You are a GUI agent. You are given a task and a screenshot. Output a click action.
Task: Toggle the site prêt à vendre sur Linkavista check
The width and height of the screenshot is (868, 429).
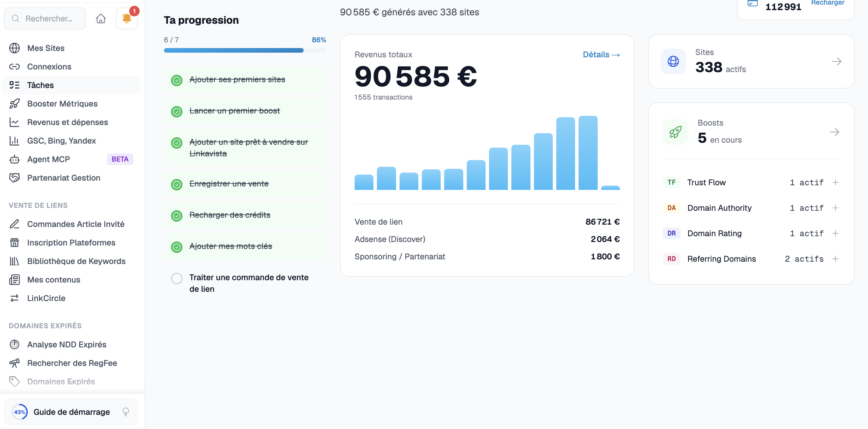(176, 143)
